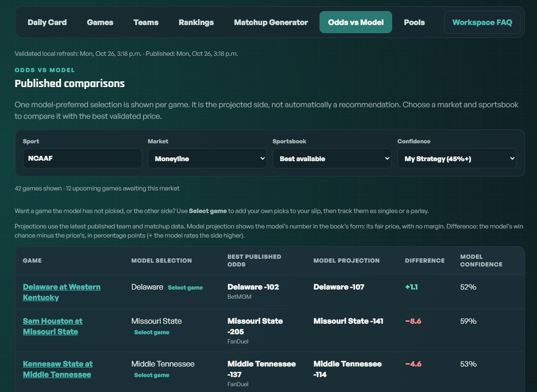The width and height of the screenshot is (537, 392).
Task: Click the 59% model confidence value
Action: pyautogui.click(x=468, y=321)
